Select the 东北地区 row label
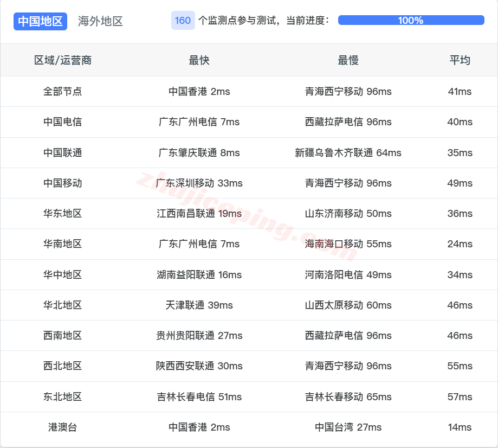 tap(62, 397)
